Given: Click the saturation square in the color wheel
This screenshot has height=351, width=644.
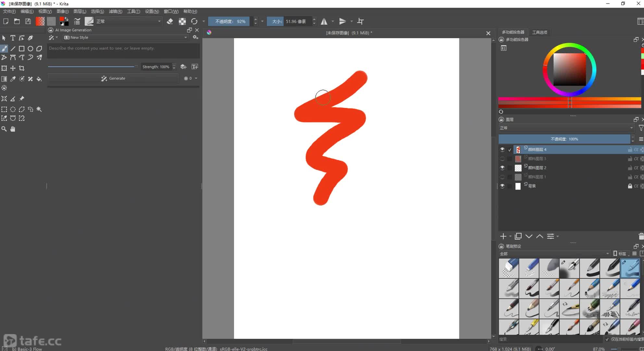Looking at the screenshot, I should (569, 69).
